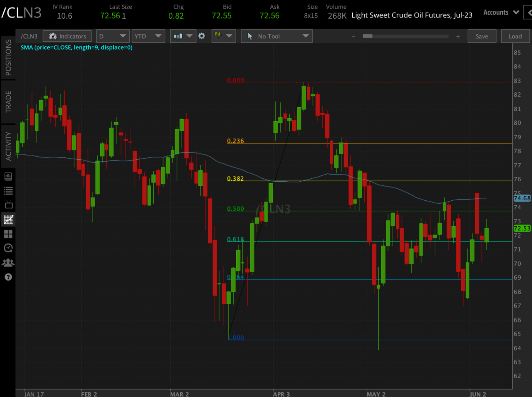The image size is (532, 397).
Task: Click the Save button
Action: [482, 36]
